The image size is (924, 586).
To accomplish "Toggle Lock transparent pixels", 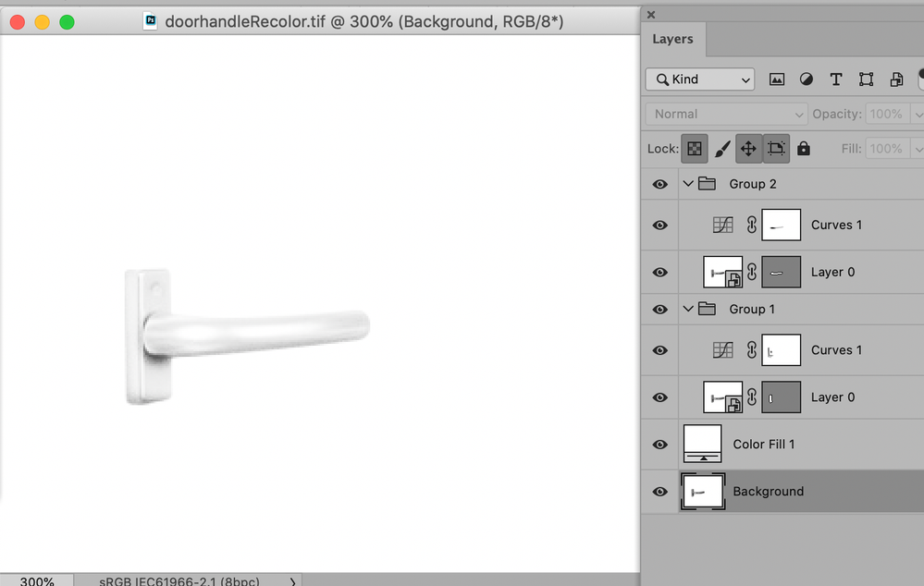I will tap(695, 148).
